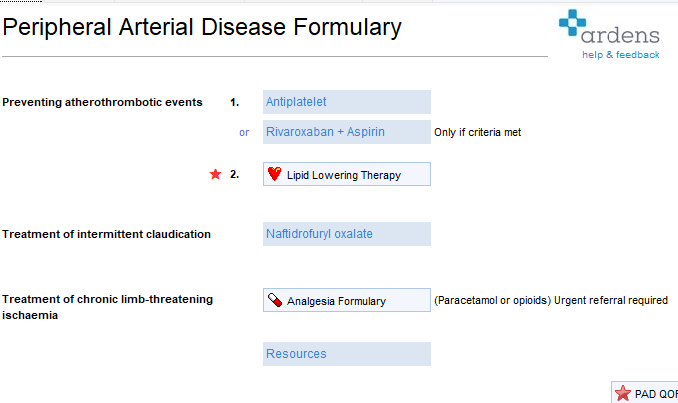Launch the Analgesia Formulary

pos(346,300)
